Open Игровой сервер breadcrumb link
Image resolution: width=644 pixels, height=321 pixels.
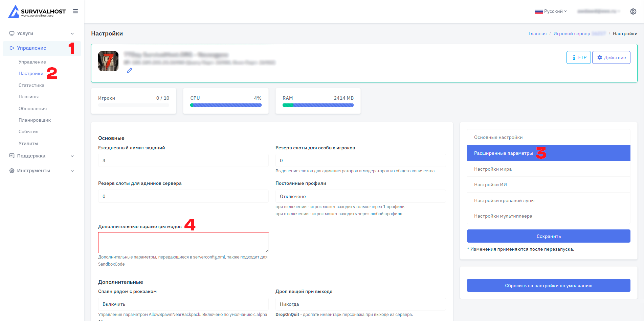(572, 33)
